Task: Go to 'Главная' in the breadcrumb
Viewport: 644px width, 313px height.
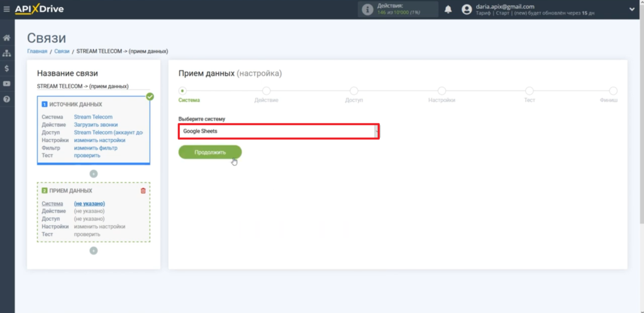Action: click(37, 51)
